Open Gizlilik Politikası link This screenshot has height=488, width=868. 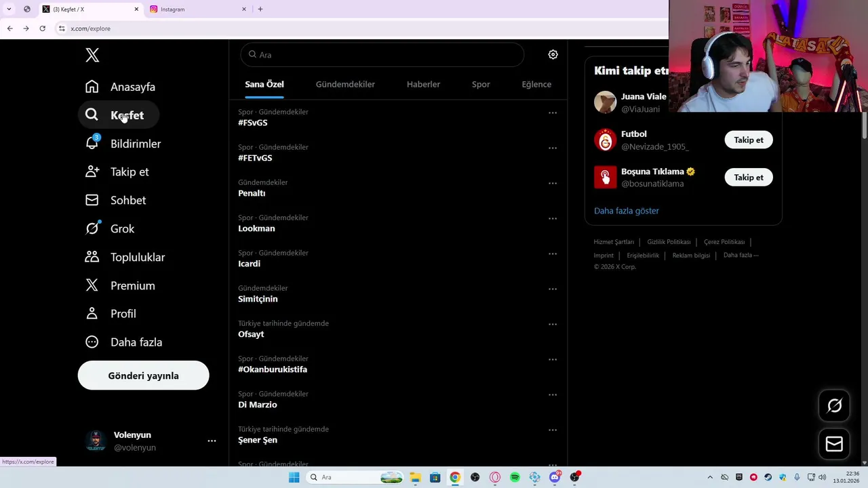click(669, 242)
